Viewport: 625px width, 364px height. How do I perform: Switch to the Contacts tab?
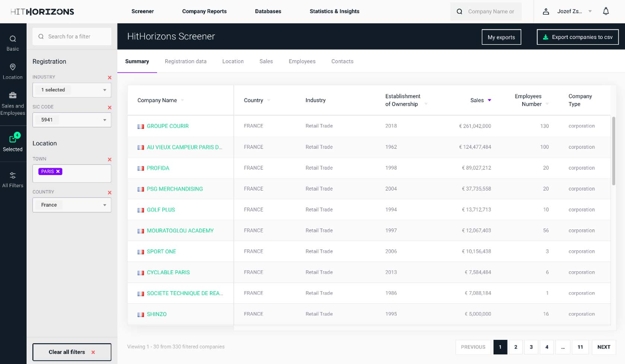pyautogui.click(x=342, y=61)
